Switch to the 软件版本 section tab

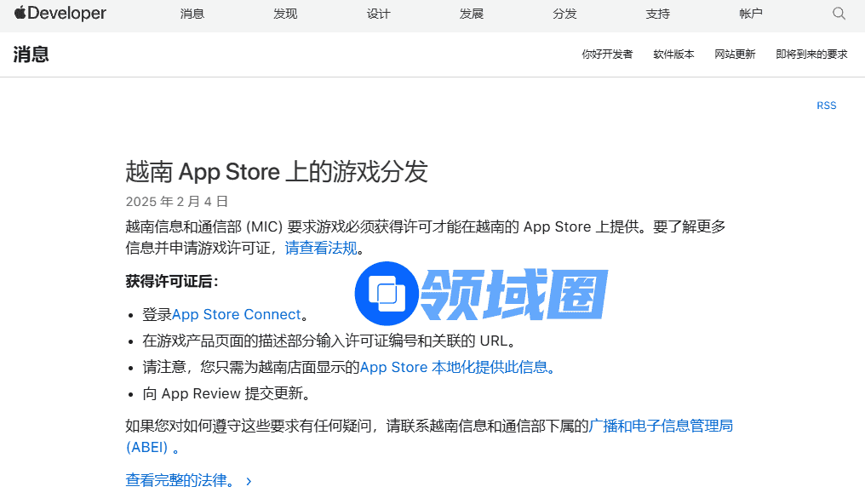pos(673,54)
